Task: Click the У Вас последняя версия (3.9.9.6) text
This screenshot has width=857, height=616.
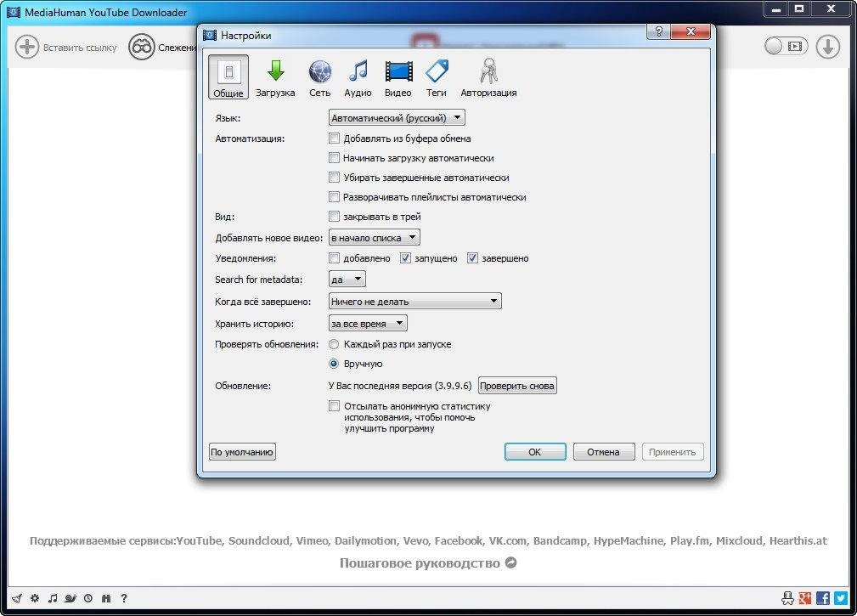Action: 400,386
